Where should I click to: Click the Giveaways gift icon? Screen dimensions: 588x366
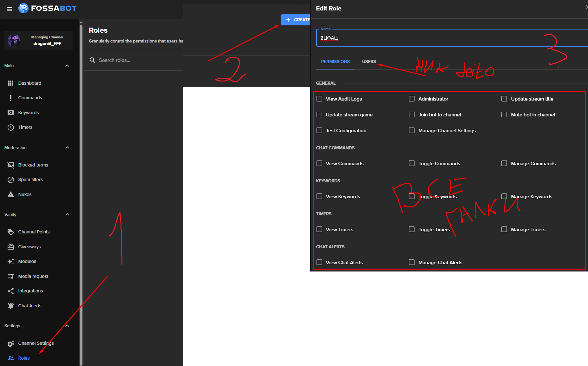click(x=11, y=247)
